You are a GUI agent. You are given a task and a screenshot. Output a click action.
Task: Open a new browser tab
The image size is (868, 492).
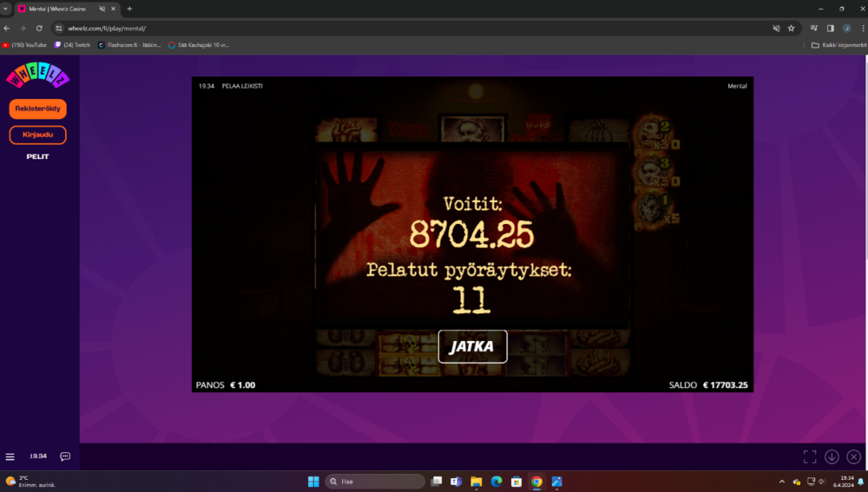[129, 9]
